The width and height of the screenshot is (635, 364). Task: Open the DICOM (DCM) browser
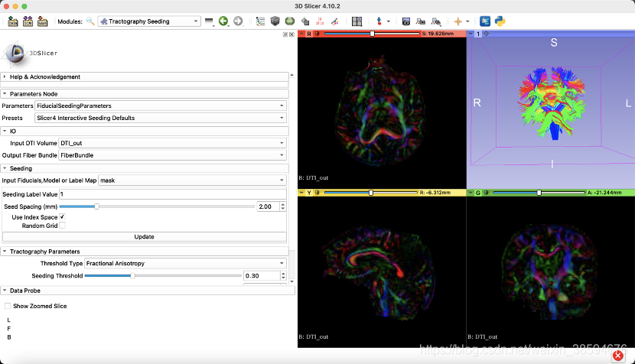coord(28,21)
